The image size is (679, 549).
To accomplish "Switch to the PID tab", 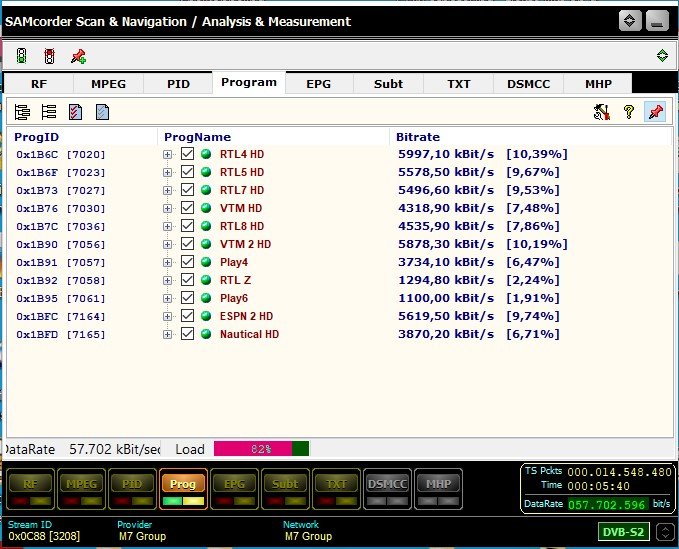I will tap(178, 84).
